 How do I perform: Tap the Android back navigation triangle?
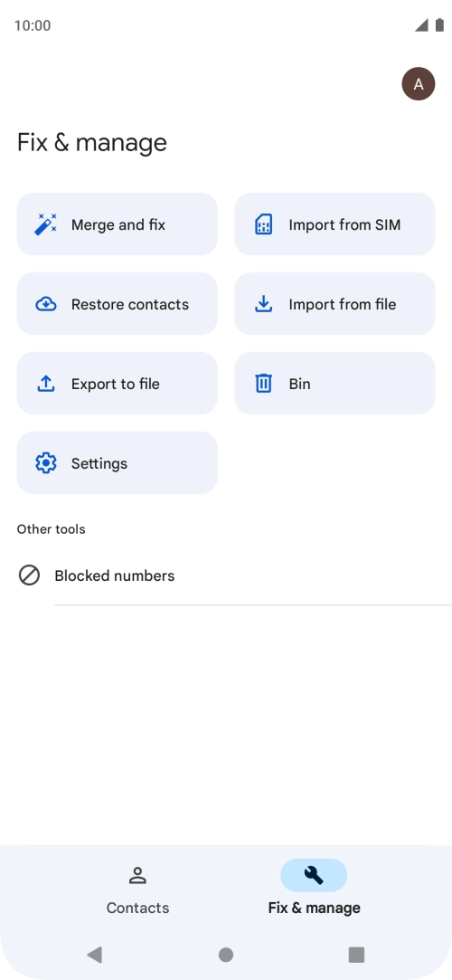[x=95, y=955]
